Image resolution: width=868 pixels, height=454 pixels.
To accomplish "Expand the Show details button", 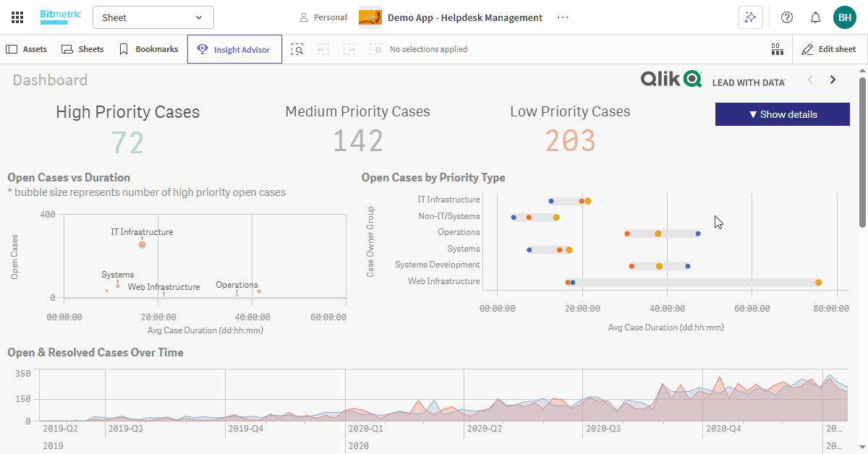I will [783, 114].
